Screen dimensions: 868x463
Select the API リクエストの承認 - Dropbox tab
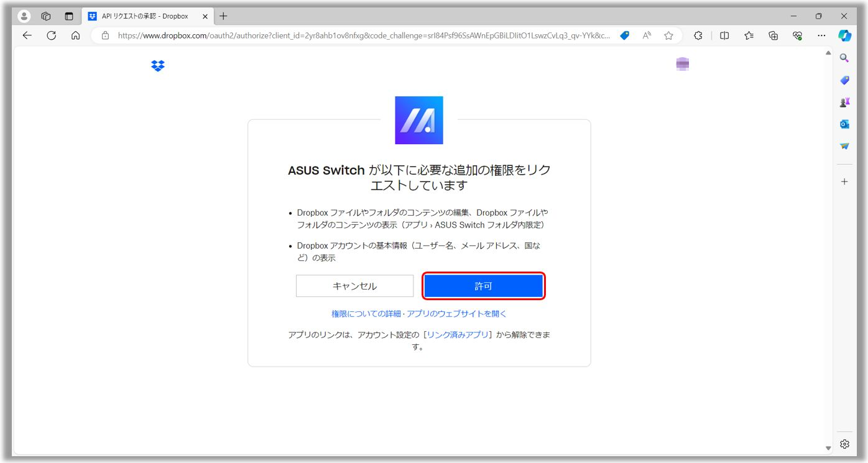click(x=147, y=16)
